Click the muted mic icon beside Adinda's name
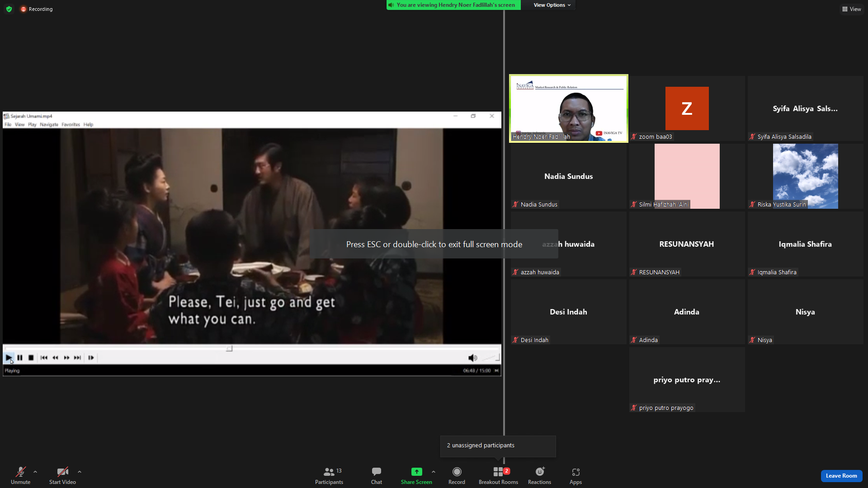 click(x=634, y=340)
